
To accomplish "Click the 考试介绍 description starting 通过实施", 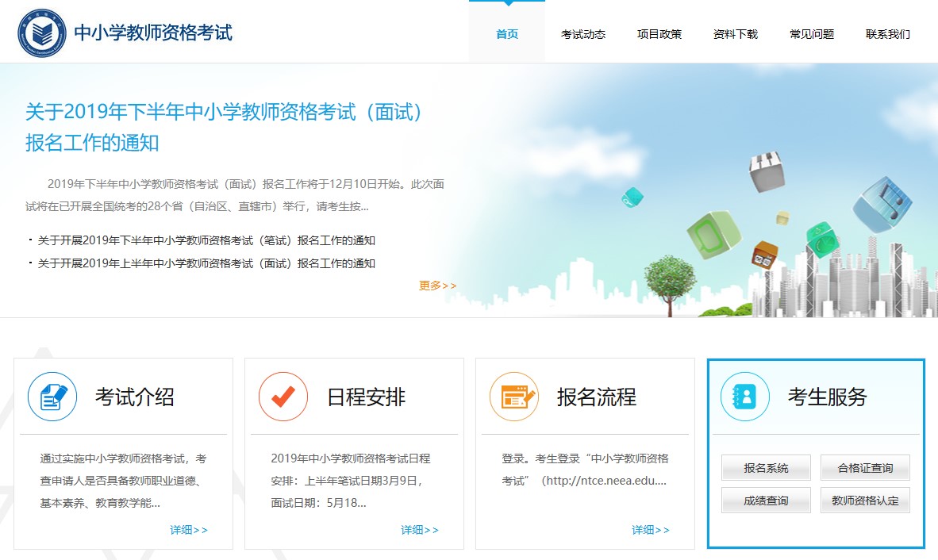I will pyautogui.click(x=124, y=481).
